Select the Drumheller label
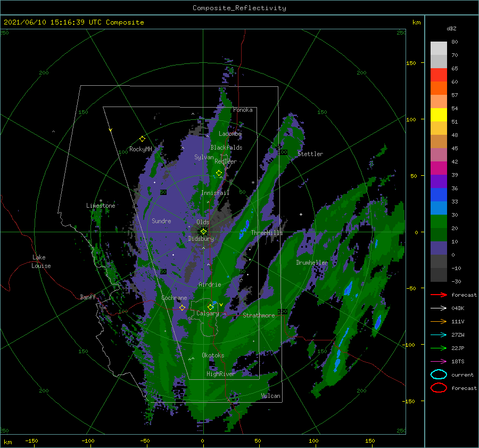 tap(312, 263)
